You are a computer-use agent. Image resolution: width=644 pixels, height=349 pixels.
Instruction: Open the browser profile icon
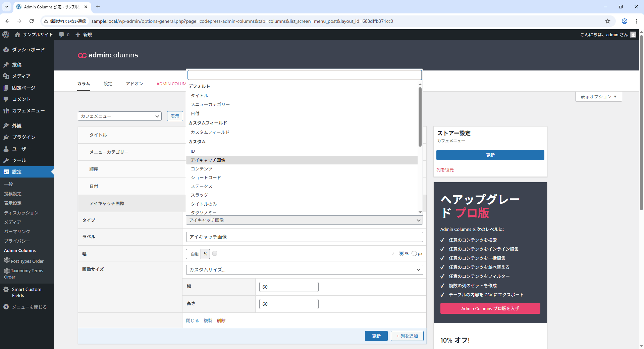point(625,21)
